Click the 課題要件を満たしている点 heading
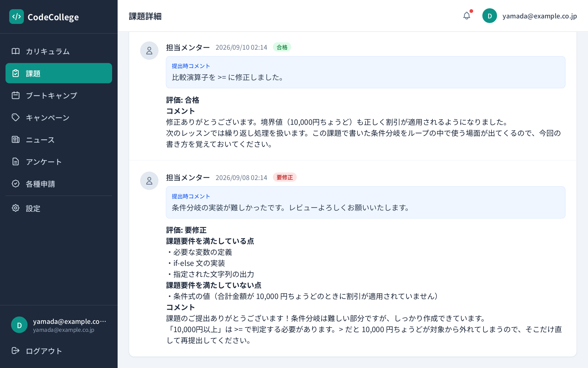Screen dimensions: 588x368 coord(210,241)
